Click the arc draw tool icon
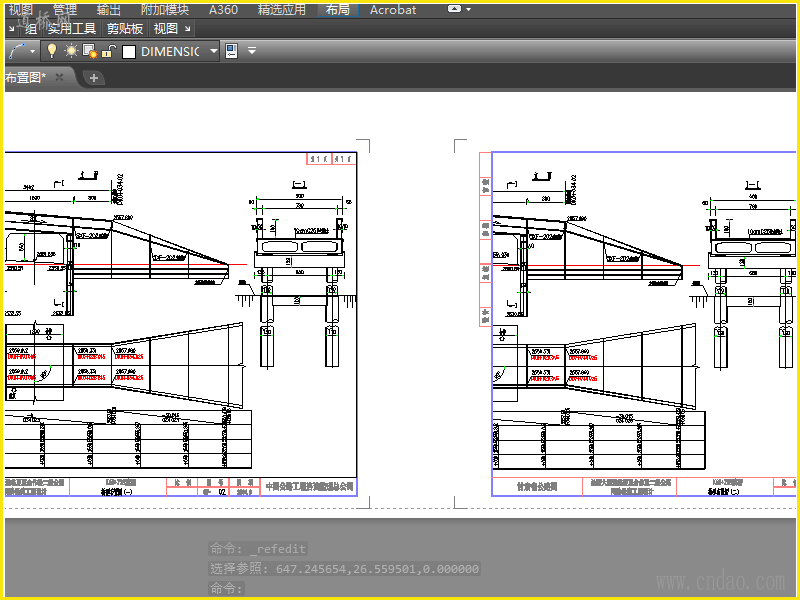This screenshot has width=800, height=600. tap(16, 51)
